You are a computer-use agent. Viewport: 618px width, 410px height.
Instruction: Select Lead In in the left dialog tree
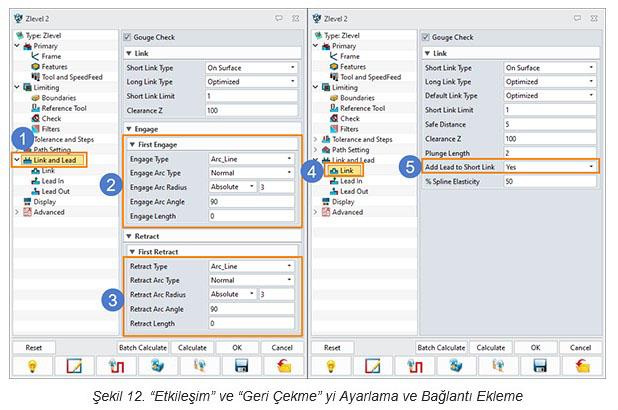click(53, 181)
